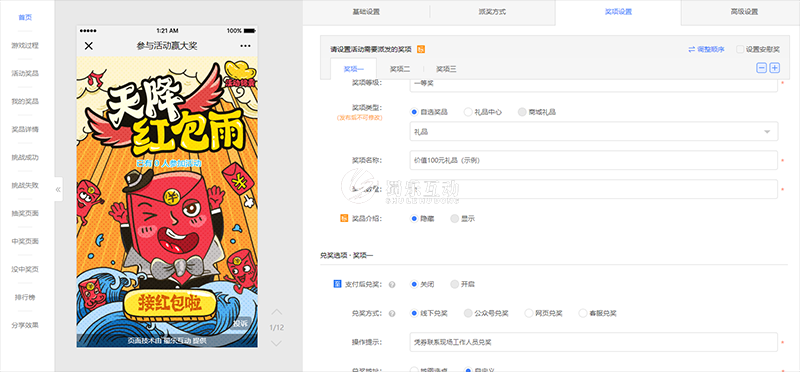Switch to the 高级设置 tab

(744, 12)
